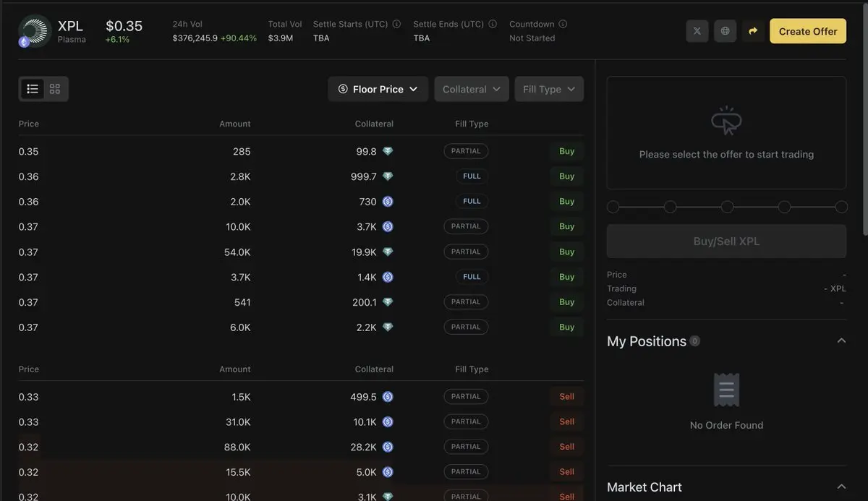Screen dimensions: 868x501
Task: Click the collateral token icon beside 5.0K
Action: [388, 472]
